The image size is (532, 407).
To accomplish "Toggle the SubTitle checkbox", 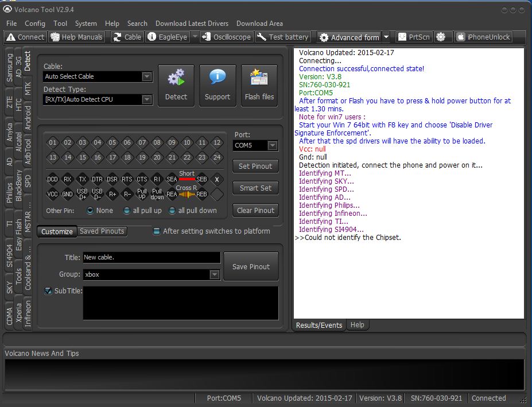I will click(x=48, y=291).
